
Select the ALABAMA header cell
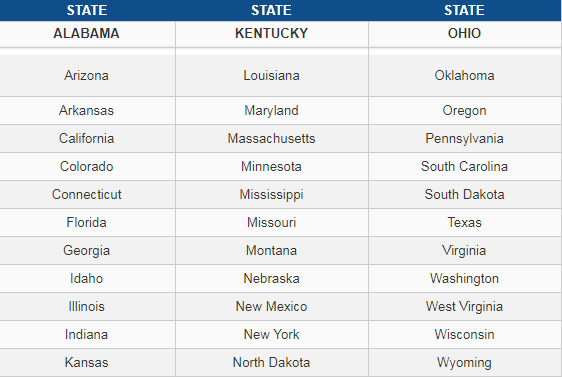[86, 34]
